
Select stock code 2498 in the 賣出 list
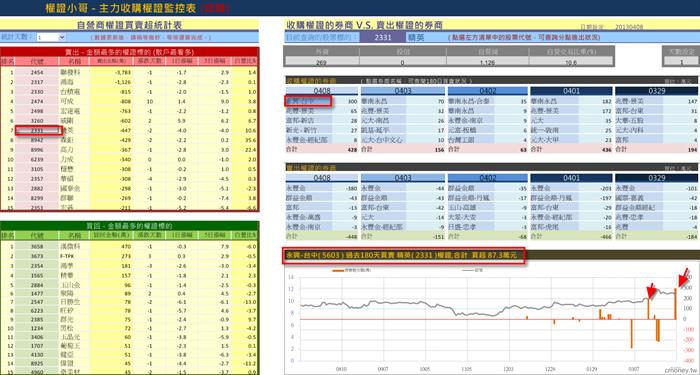[37, 111]
